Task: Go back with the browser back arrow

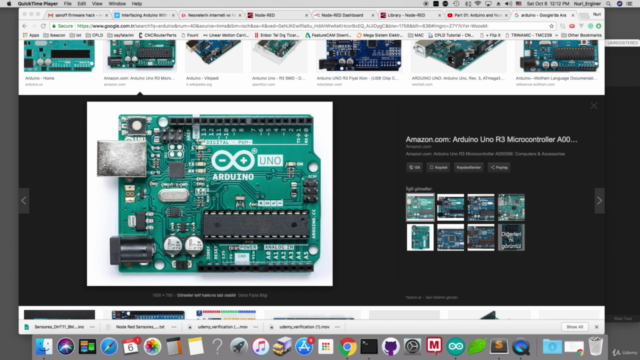Action: click(24, 26)
